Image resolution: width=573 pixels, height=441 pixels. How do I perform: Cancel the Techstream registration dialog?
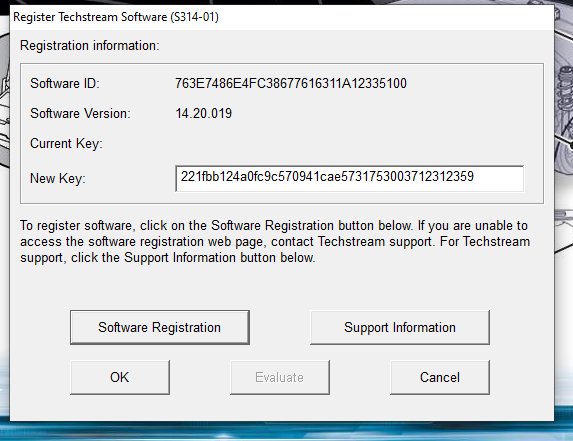point(440,377)
